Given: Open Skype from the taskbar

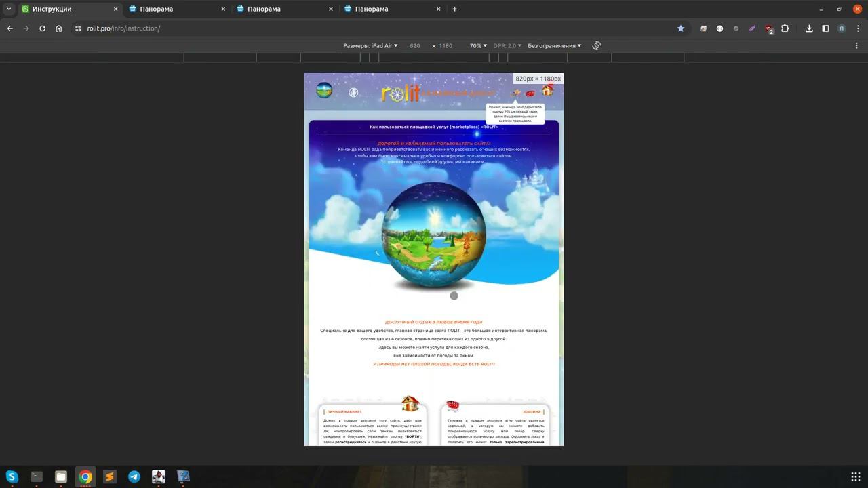Looking at the screenshot, I should click(x=12, y=476).
